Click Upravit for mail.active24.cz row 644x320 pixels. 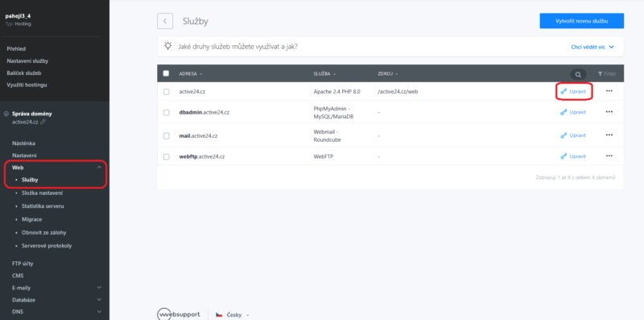coord(573,135)
